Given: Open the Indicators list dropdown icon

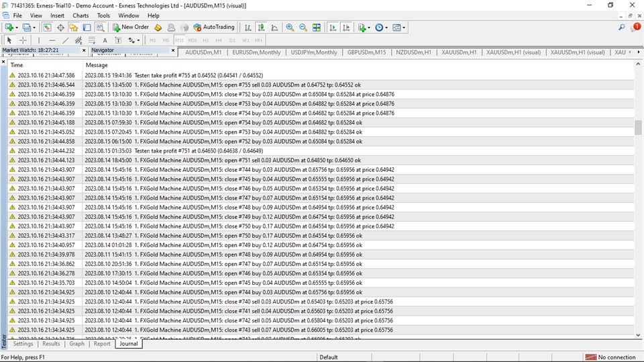Looking at the screenshot, I should click(364, 28).
